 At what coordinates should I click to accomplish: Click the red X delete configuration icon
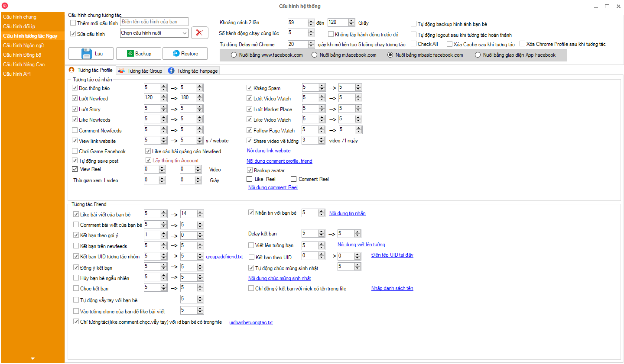click(199, 33)
